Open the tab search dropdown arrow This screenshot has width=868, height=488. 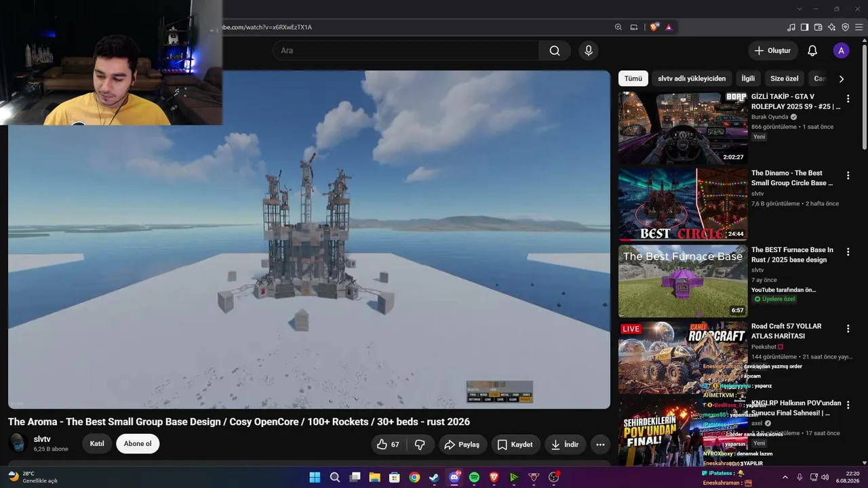click(x=800, y=9)
